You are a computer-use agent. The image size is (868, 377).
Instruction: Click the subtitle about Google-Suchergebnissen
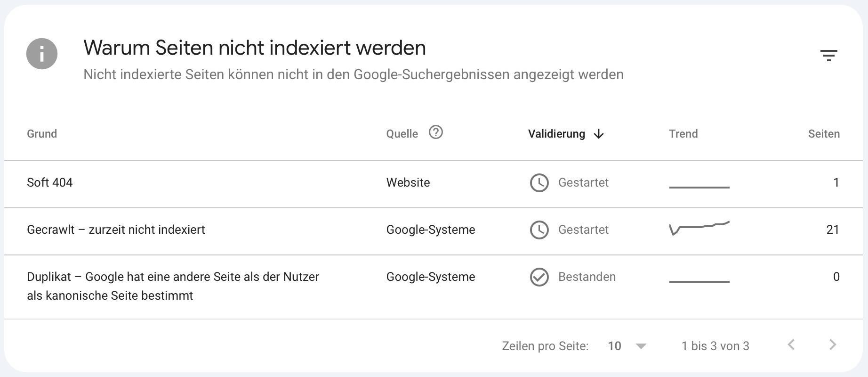pyautogui.click(x=354, y=75)
